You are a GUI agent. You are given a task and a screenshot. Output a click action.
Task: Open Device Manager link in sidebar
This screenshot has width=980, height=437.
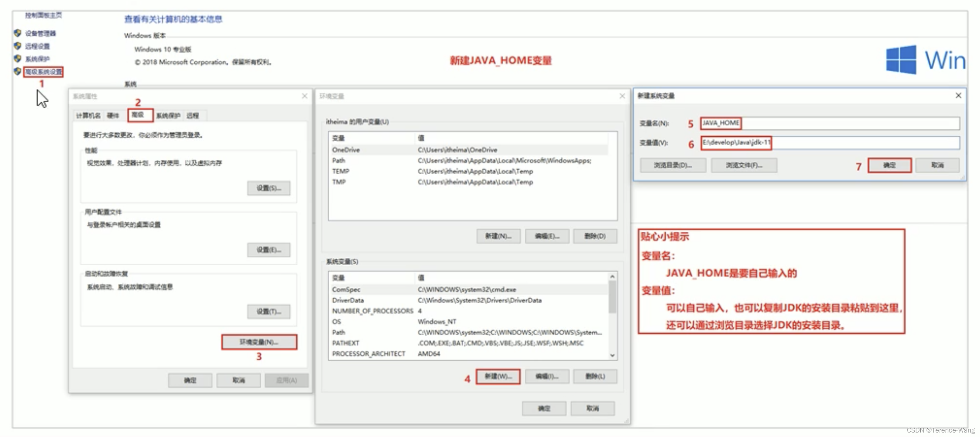(40, 34)
